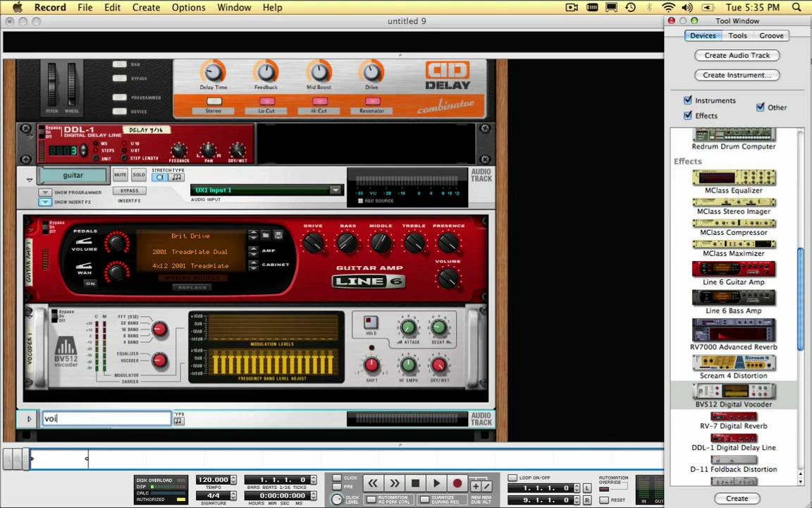Click the Line 6 save patch floppy icon
Screen dimensions: 812x508
pyautogui.click(x=278, y=235)
